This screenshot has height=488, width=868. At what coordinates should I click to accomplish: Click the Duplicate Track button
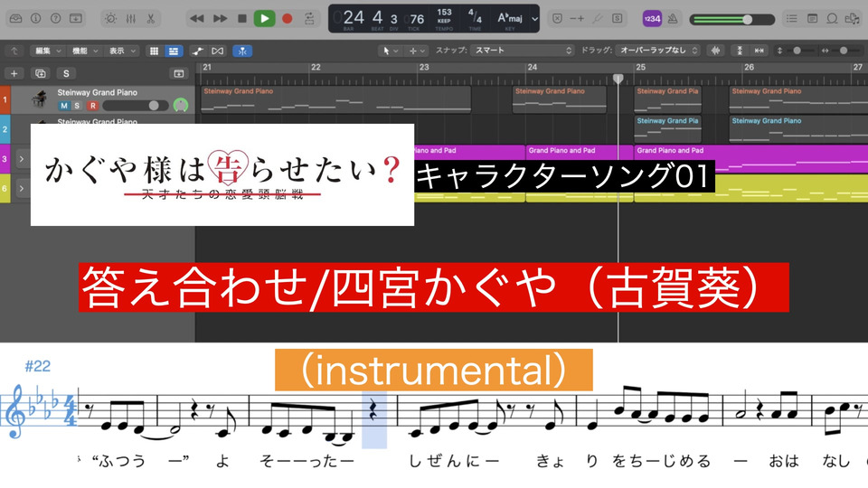[x=41, y=73]
